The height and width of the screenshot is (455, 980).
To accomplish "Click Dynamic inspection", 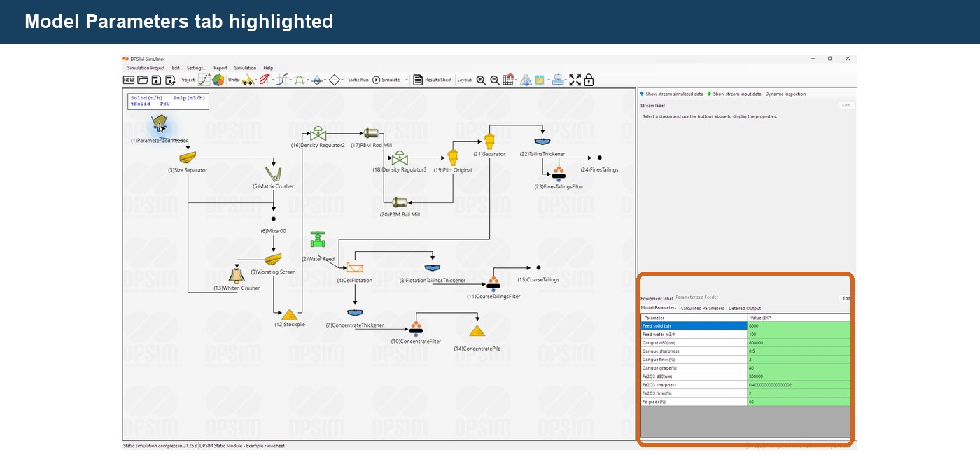I will point(785,94).
